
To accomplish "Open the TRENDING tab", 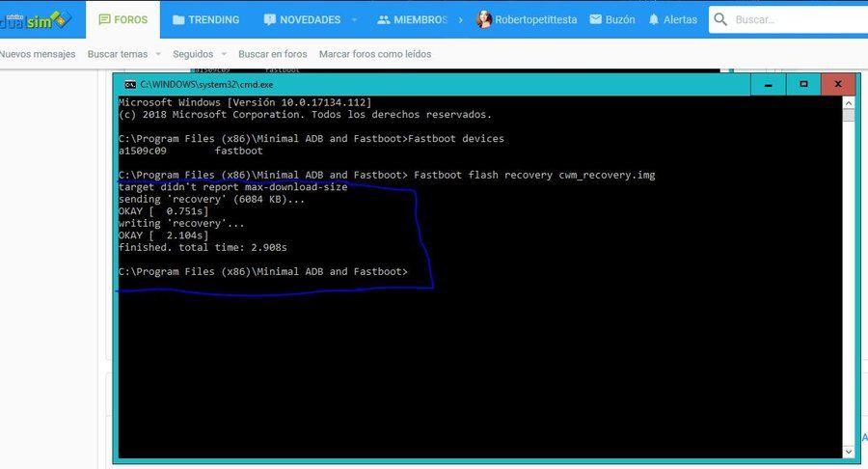I will pos(206,19).
